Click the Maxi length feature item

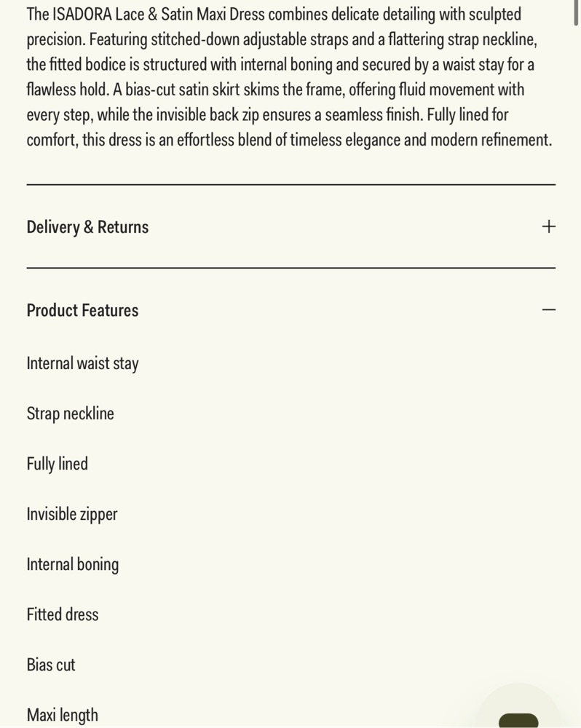point(62,715)
